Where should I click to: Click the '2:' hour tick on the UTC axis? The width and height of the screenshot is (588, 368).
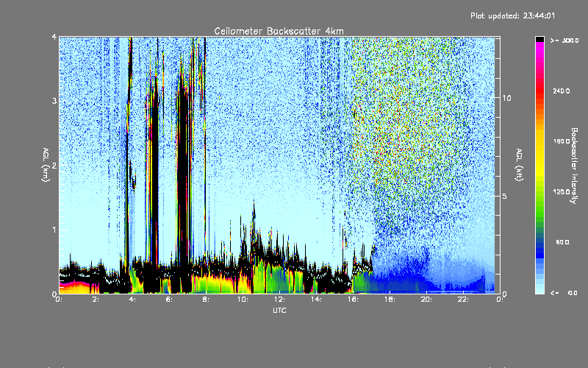tap(96, 300)
